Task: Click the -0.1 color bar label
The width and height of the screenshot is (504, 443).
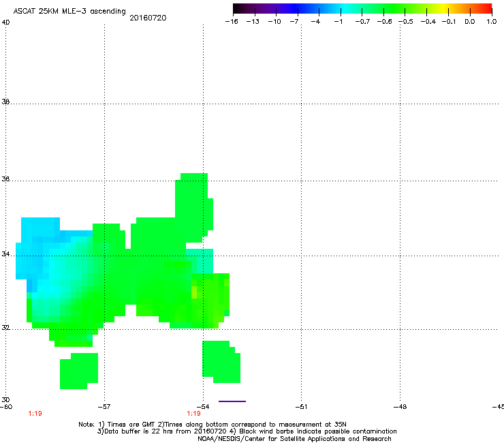Action: (448, 22)
